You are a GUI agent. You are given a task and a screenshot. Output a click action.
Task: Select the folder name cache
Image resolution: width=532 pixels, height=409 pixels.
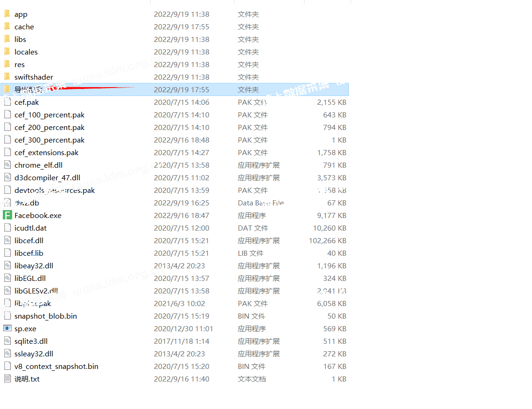click(x=24, y=27)
